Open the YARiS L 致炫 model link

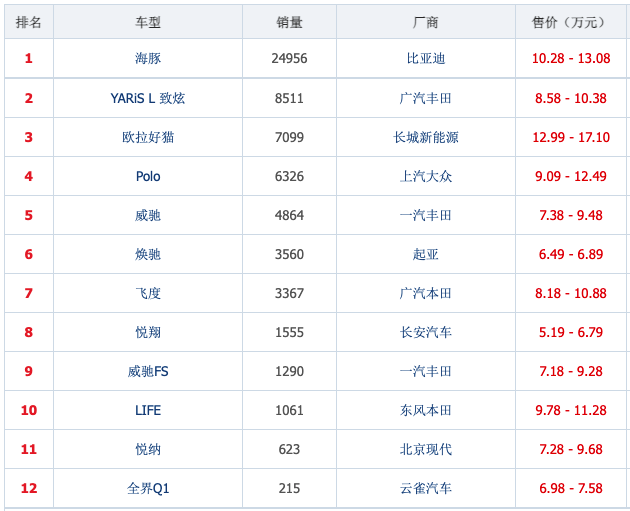click(148, 98)
